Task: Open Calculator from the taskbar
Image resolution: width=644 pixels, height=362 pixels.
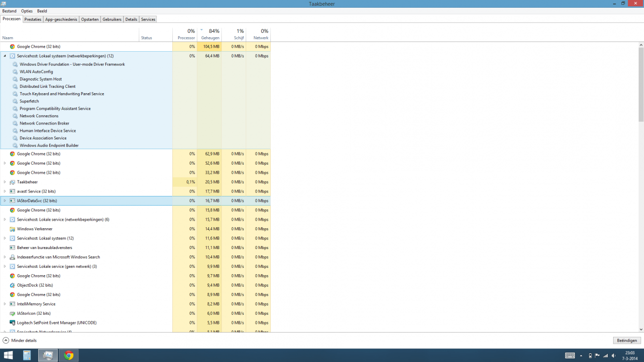Action: pyautogui.click(x=27, y=356)
